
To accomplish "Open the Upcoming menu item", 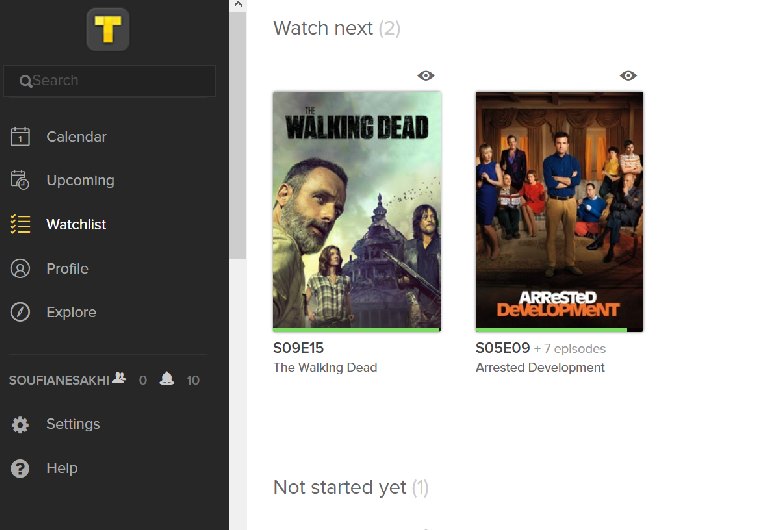I will (80, 180).
